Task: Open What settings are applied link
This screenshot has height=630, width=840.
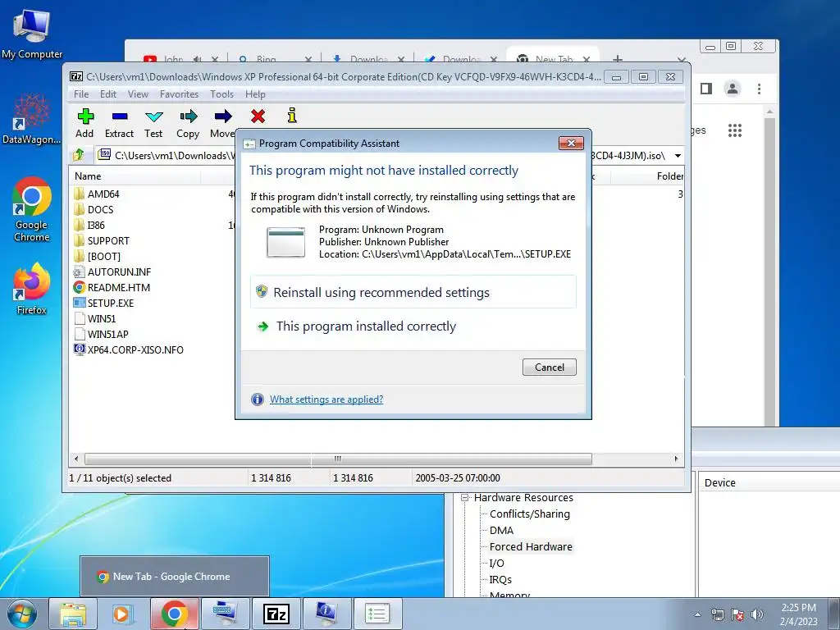Action: click(326, 399)
